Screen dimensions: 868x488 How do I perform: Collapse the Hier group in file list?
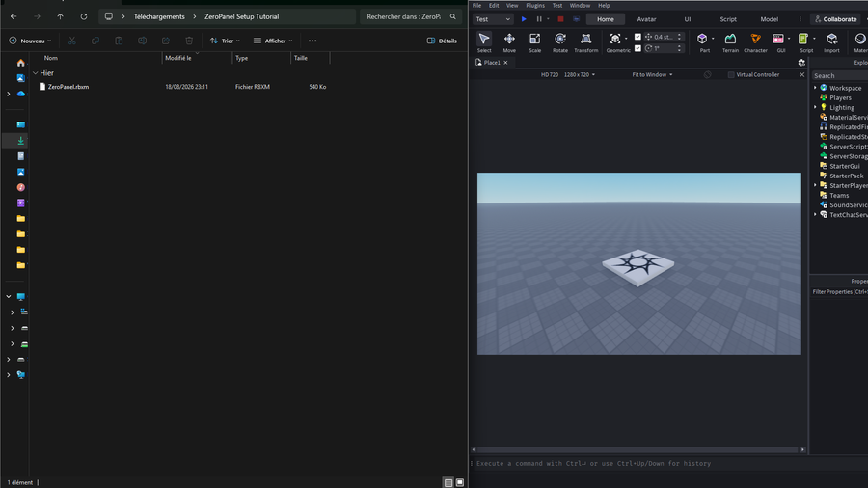pyautogui.click(x=36, y=73)
